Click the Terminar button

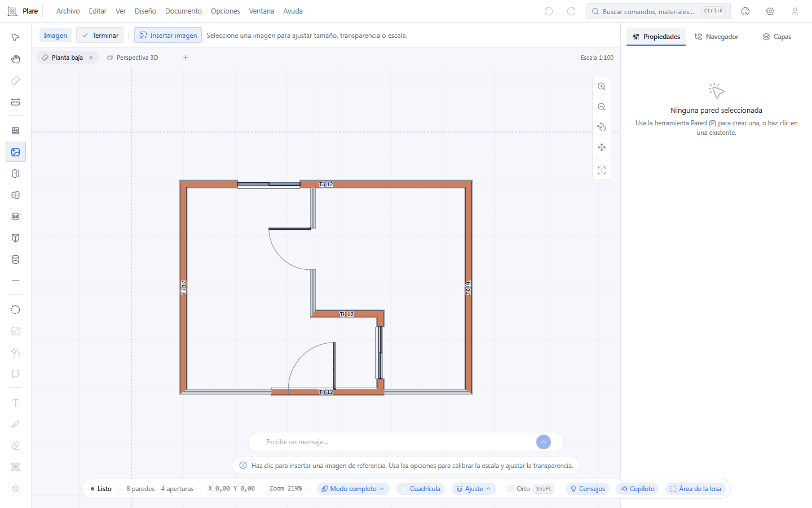[100, 36]
